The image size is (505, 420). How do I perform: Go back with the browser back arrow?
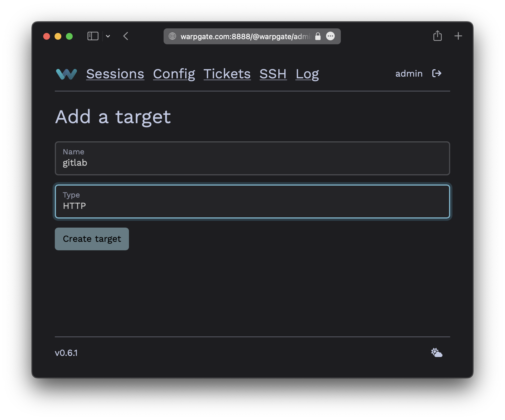pyautogui.click(x=126, y=36)
